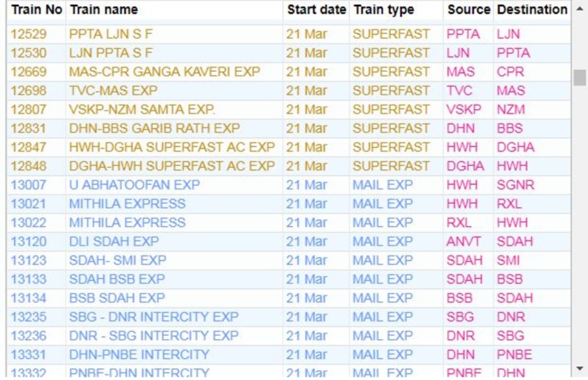Screen dimensions: 588x380
Task: Select SBG - DNR INTERCITY EXP train
Action: 154,317
